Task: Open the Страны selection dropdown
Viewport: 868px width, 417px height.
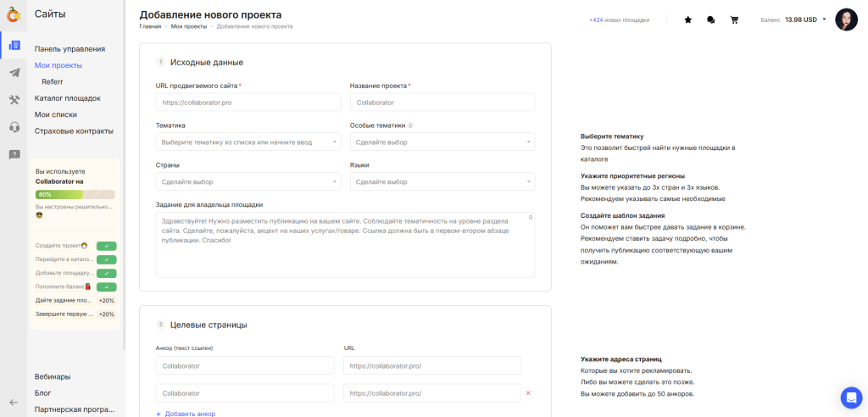Action: pyautogui.click(x=248, y=181)
